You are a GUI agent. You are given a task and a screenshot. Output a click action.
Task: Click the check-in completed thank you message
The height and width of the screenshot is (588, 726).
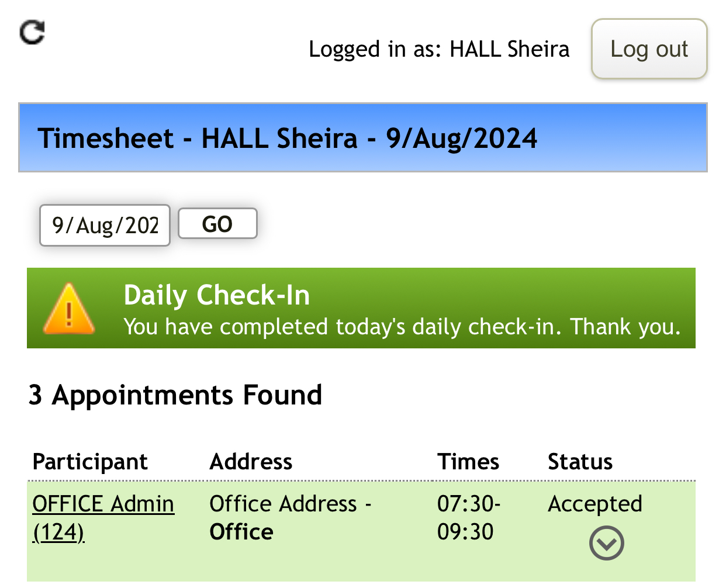point(402,327)
